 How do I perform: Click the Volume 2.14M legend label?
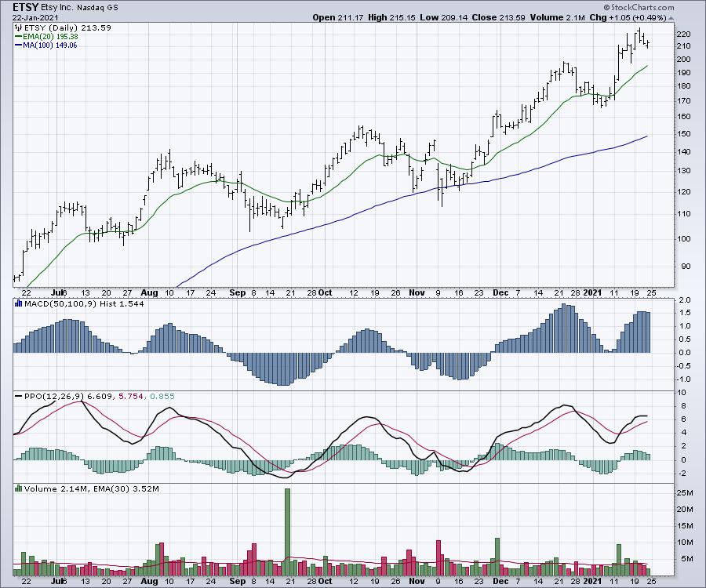[x=56, y=488]
